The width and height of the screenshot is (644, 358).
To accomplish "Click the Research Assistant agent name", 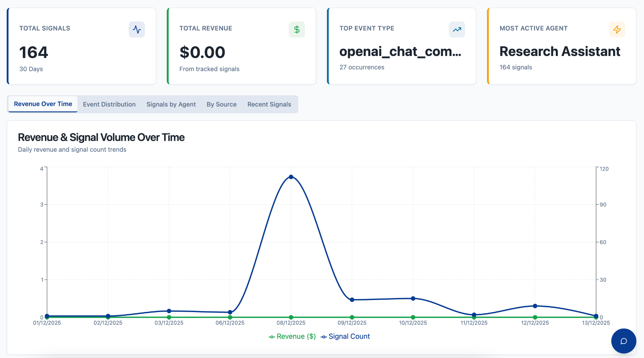I will coord(560,51).
